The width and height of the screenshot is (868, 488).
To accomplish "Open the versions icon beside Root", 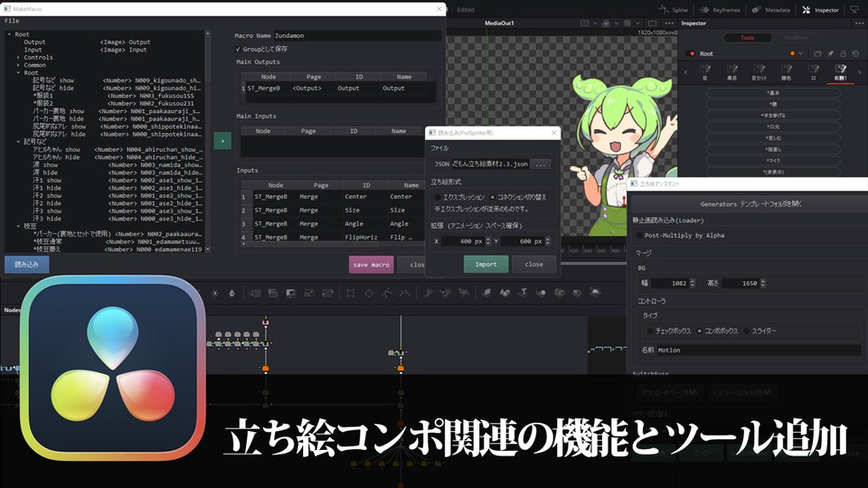I will pyautogui.click(x=817, y=53).
